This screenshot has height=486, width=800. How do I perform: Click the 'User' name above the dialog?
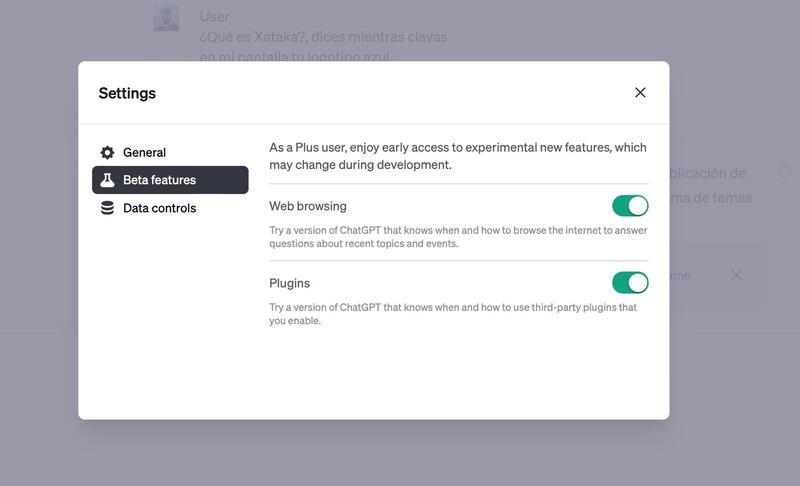click(214, 16)
